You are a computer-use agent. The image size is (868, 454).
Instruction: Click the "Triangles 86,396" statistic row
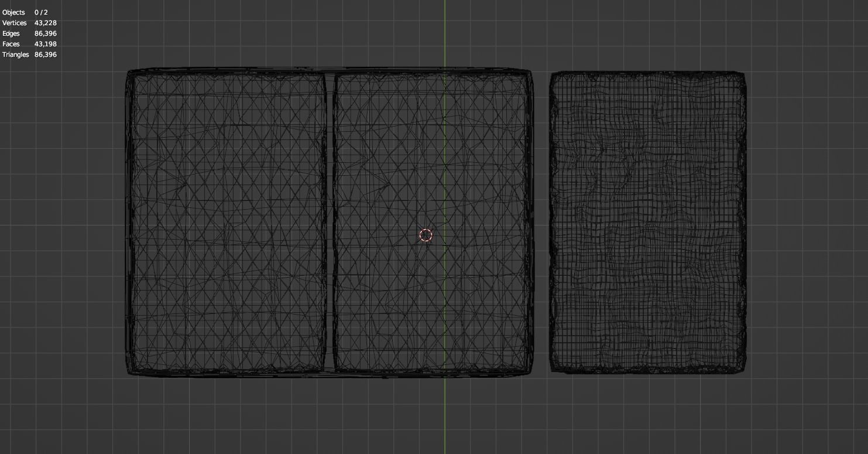[x=29, y=54]
